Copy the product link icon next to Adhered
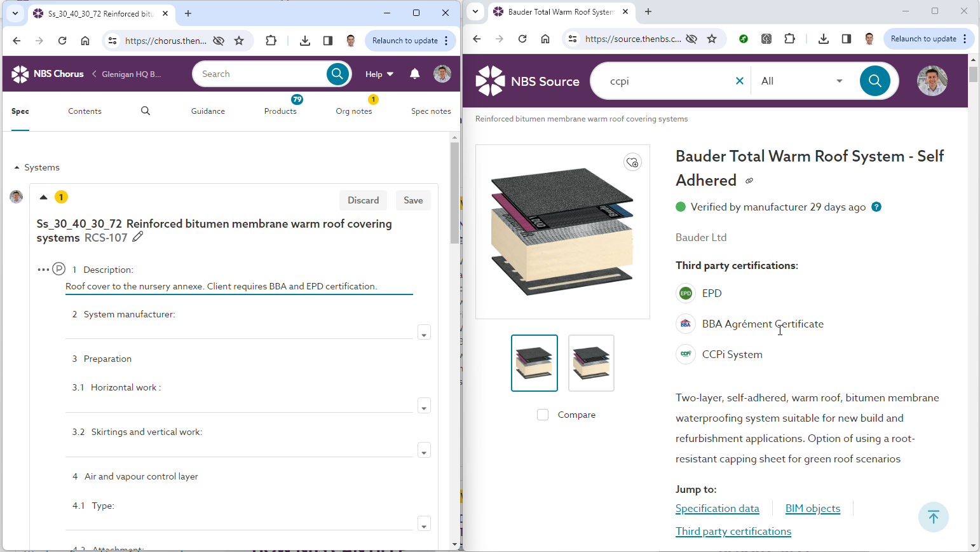980x552 pixels. coord(749,181)
